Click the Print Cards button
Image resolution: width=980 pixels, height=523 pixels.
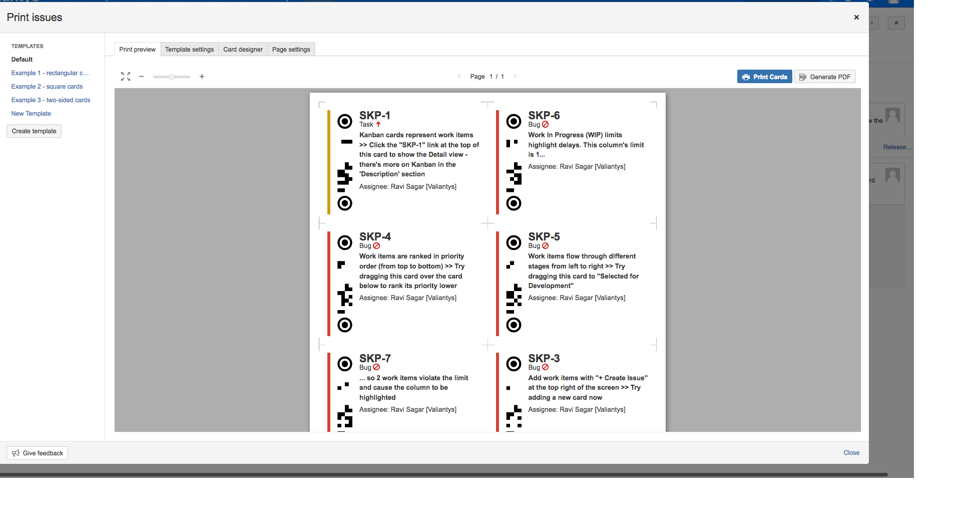click(x=764, y=77)
